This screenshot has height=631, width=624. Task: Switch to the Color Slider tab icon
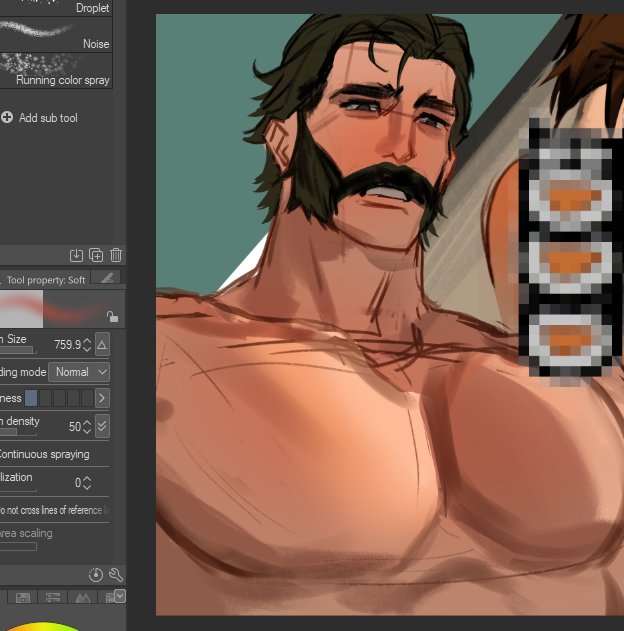tap(53, 597)
